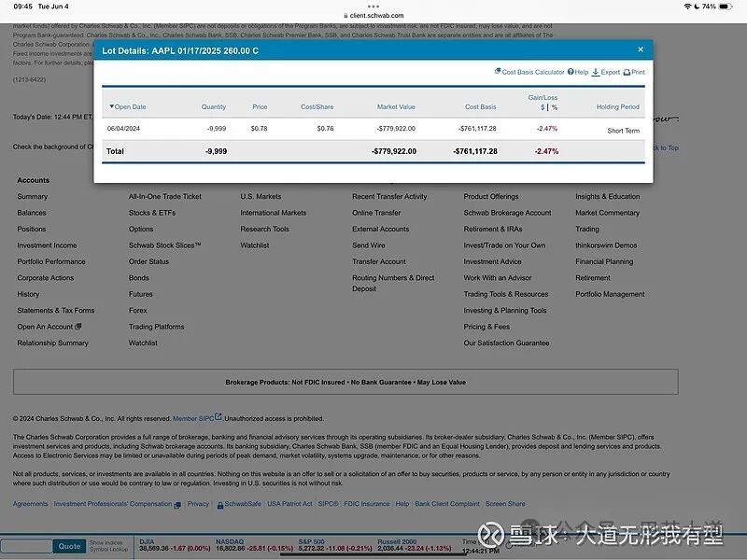Open Statements & Tax Forms

click(x=56, y=310)
